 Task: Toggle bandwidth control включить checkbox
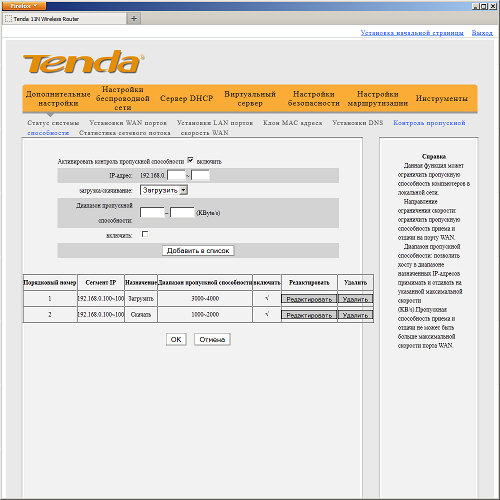(190, 160)
